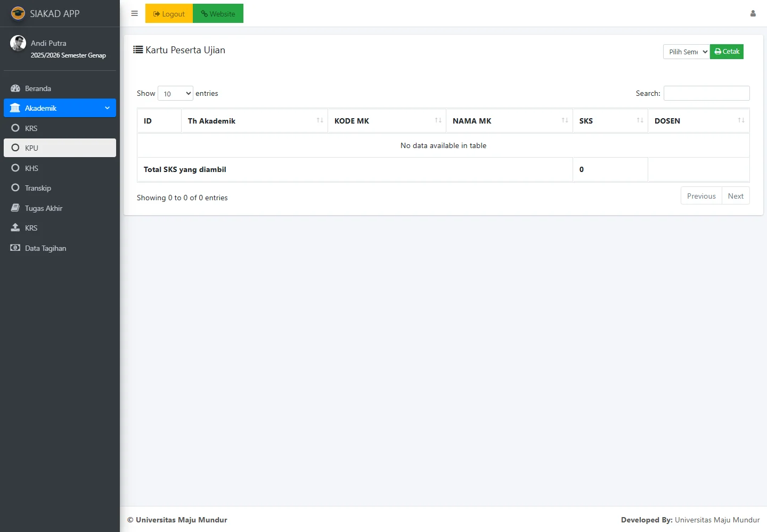Sort table by DOSEN column arrows
767x532 pixels.
coord(741,120)
